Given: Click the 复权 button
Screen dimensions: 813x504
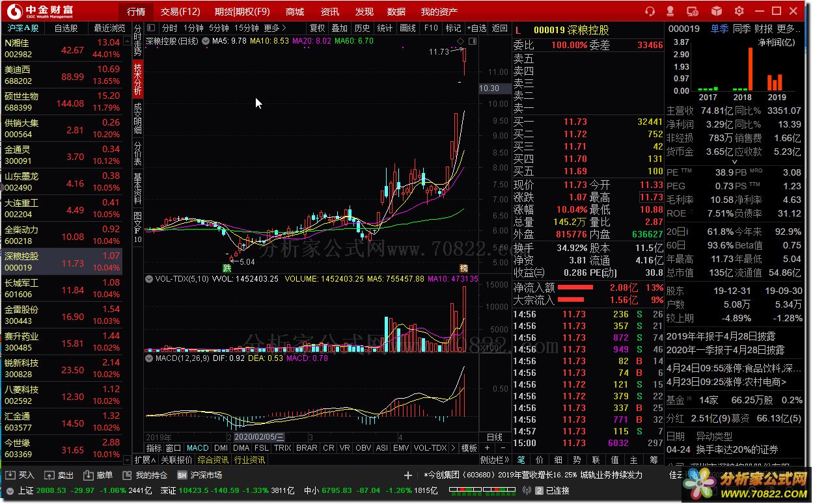Looking at the screenshot, I should (x=317, y=28).
